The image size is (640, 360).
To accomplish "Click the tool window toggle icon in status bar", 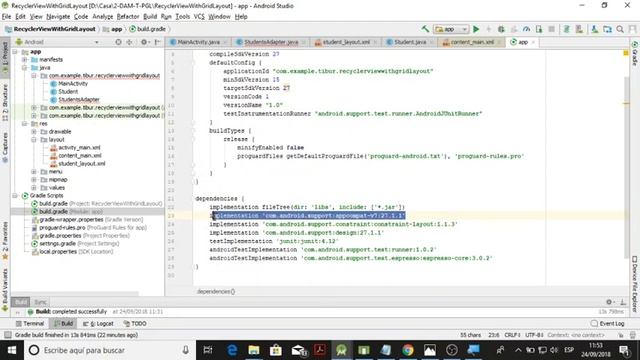I will 7,335.
